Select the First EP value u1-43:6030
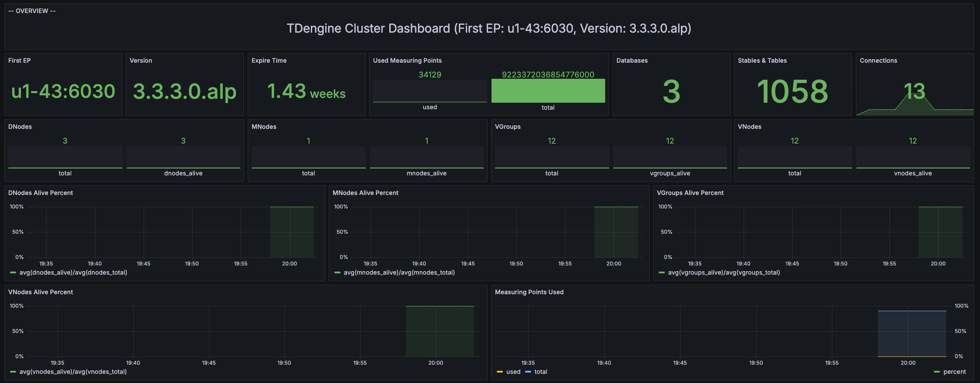This screenshot has width=980, height=383. (63, 91)
